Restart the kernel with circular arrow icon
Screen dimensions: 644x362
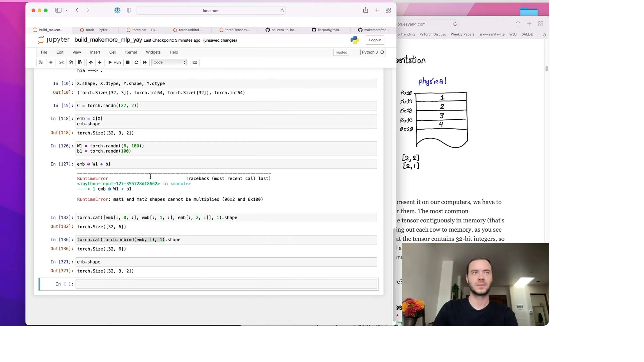tap(136, 62)
